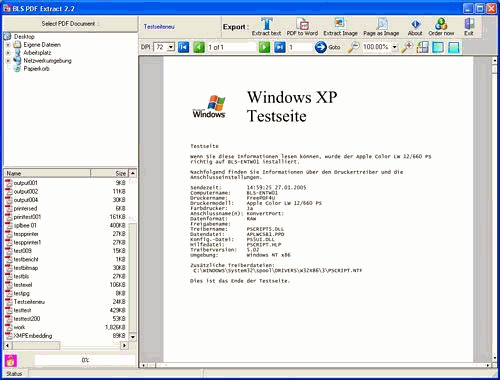Image resolution: width=500 pixels, height=380 pixels.
Task: Select Papierkorb in folder tree
Action: tap(36, 69)
